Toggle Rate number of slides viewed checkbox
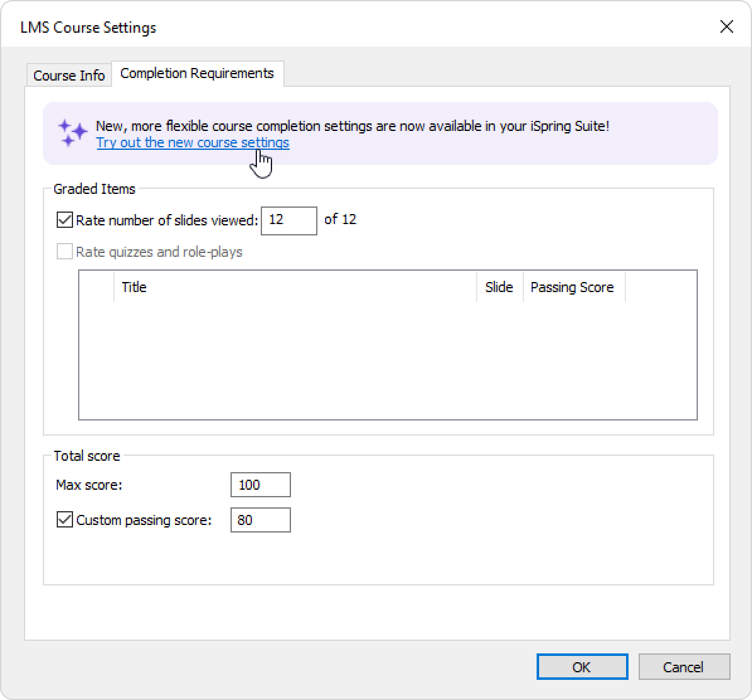 (65, 220)
